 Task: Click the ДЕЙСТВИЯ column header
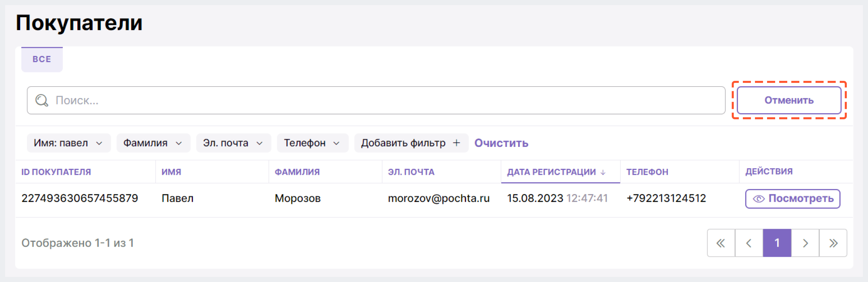tap(769, 172)
